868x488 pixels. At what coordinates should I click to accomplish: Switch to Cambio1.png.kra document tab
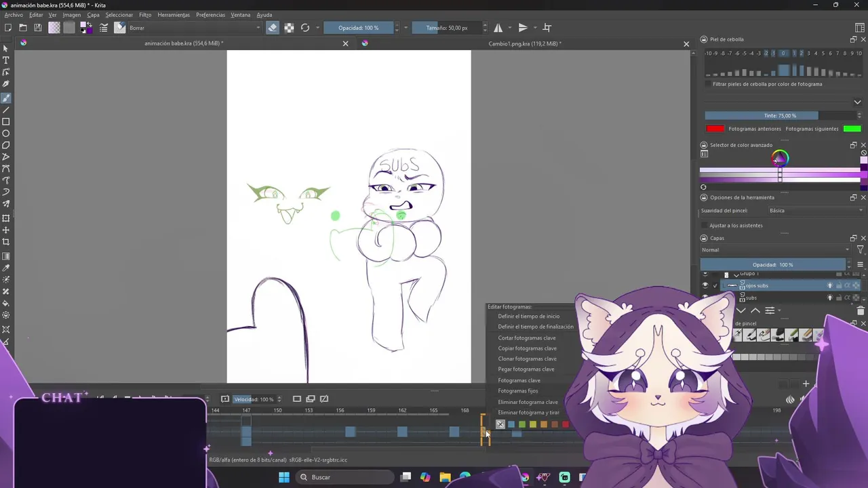point(526,43)
